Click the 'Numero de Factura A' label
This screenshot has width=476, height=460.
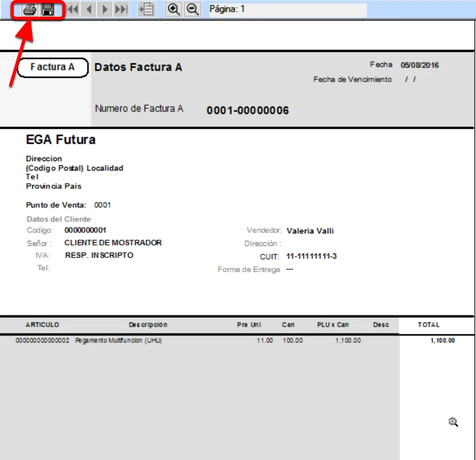coord(139,108)
